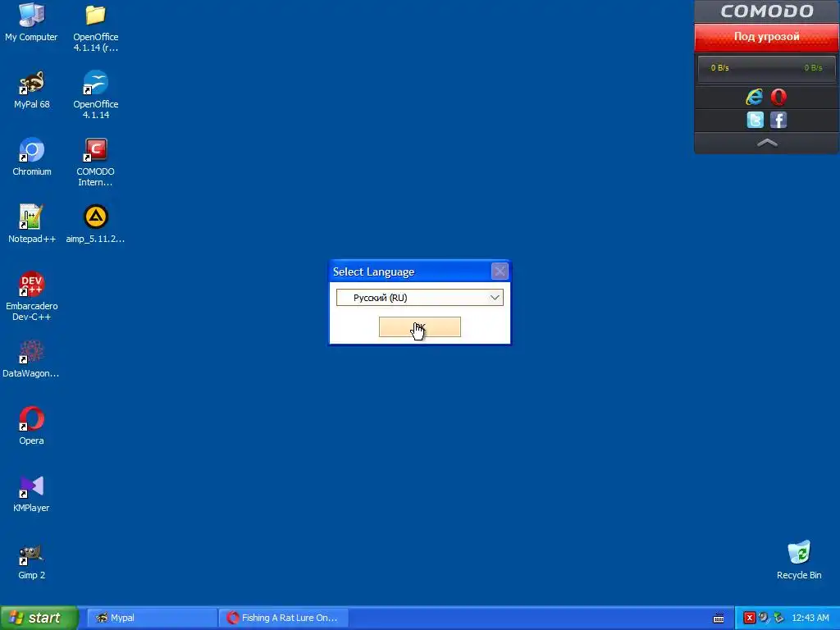This screenshot has width=840, height=630.
Task: Click the red X COMODO tray icon
Action: click(x=750, y=619)
